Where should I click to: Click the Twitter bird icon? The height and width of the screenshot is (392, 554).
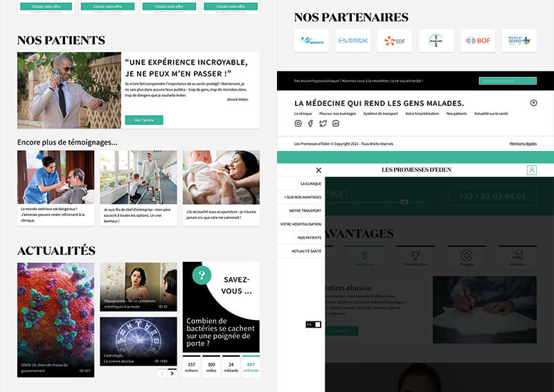(x=323, y=123)
